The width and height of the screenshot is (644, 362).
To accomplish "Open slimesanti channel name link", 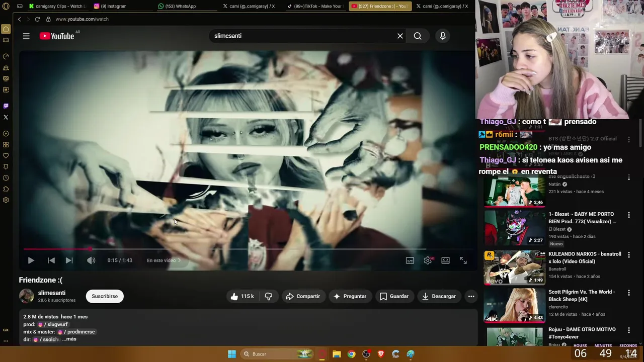I will click(52, 293).
